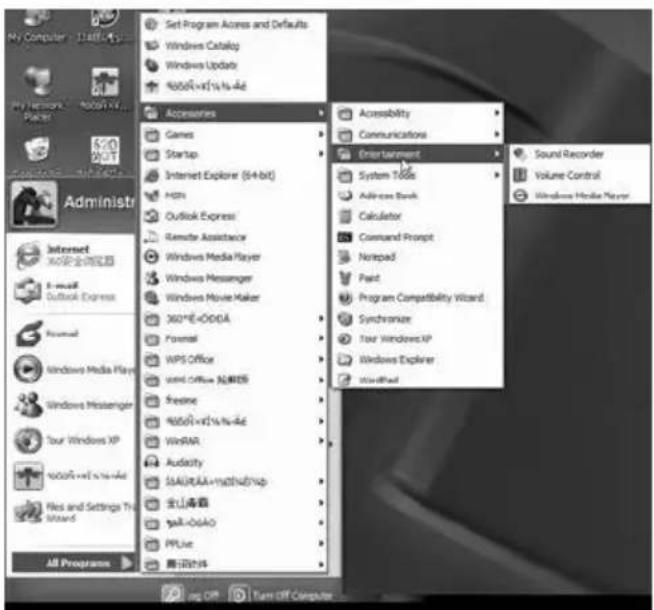654x610 pixels.
Task: Open the Calculator entry
Action: pyautogui.click(x=418, y=216)
